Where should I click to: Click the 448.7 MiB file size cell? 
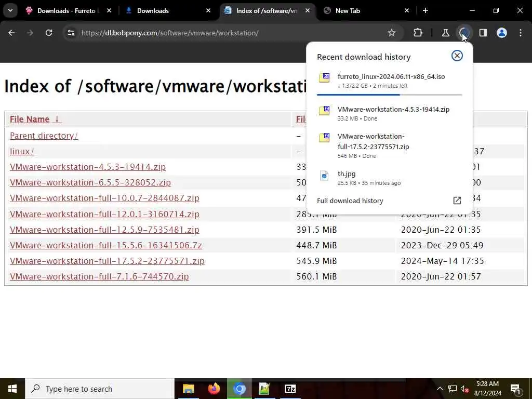click(x=316, y=245)
